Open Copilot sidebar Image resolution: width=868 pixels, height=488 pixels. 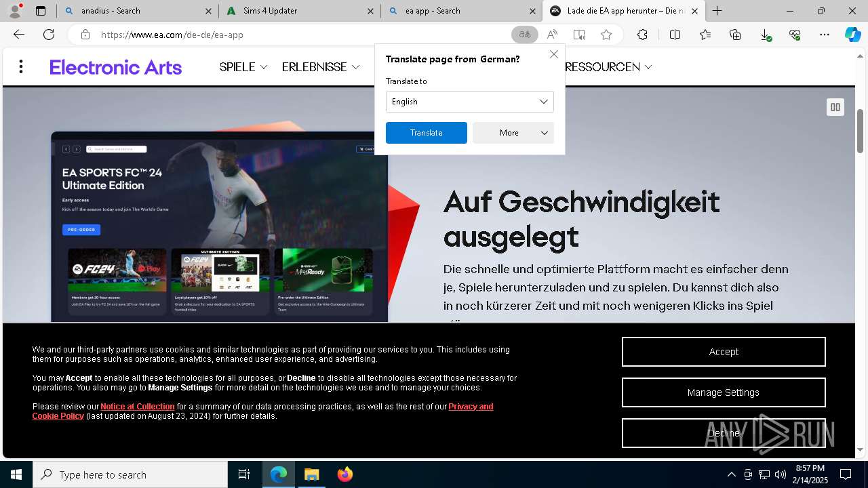[x=852, y=35]
